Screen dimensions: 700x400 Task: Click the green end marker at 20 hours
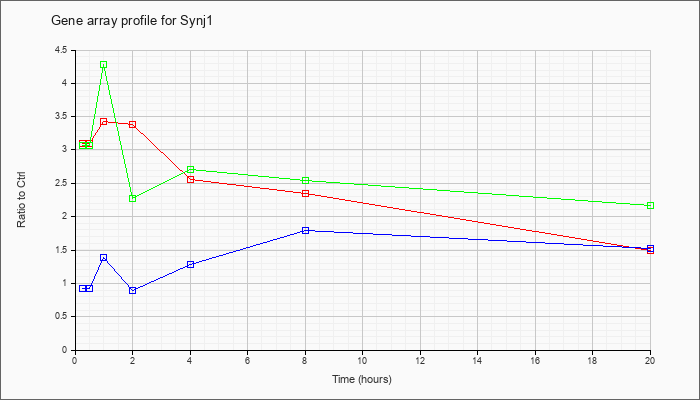point(650,205)
